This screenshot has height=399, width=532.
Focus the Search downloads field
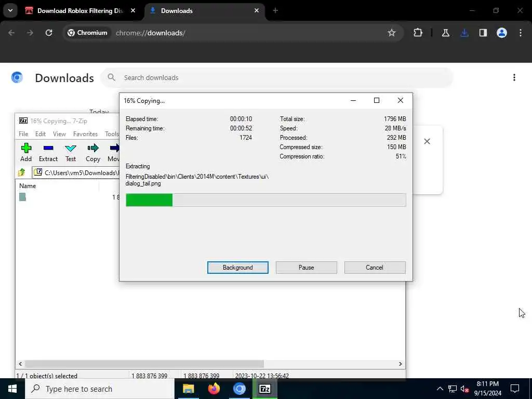276,78
